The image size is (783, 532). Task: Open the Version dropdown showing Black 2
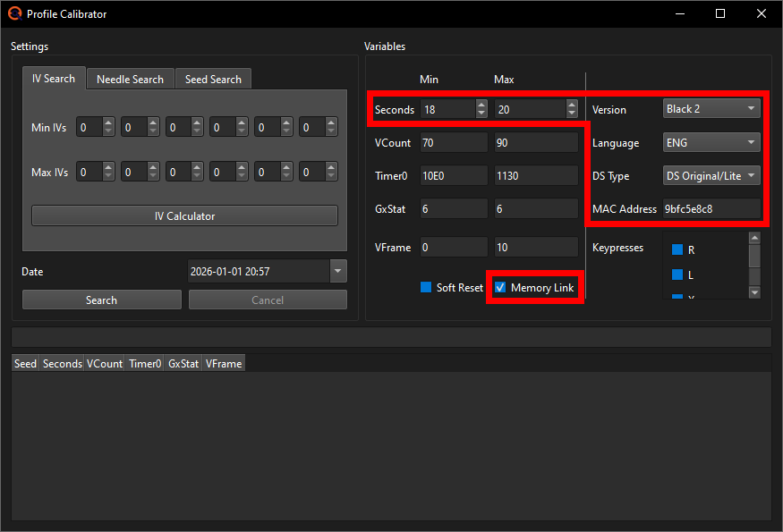click(711, 106)
